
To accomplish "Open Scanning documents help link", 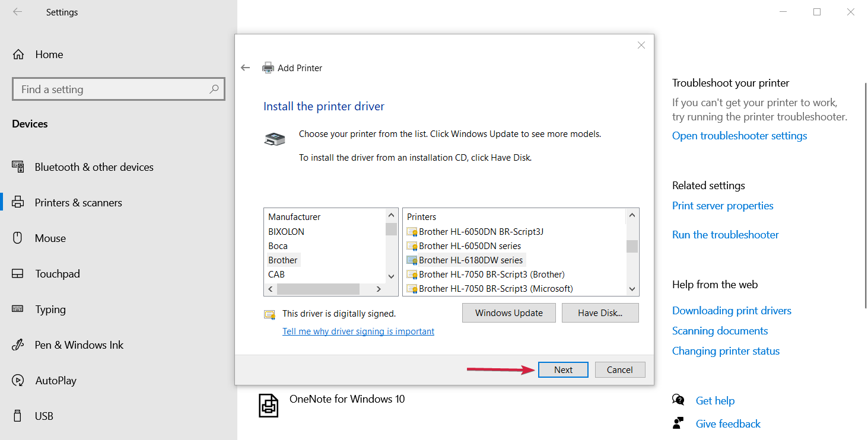I will tap(720, 331).
